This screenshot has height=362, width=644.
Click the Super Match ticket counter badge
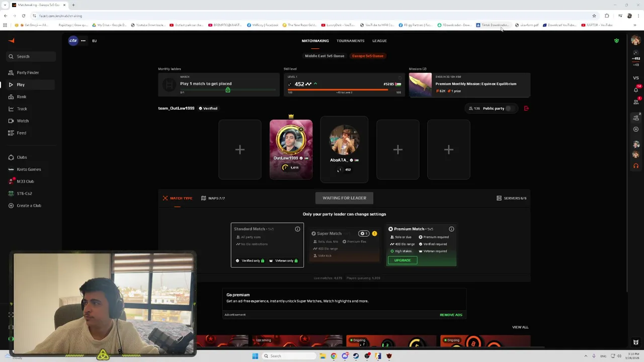coord(364,234)
